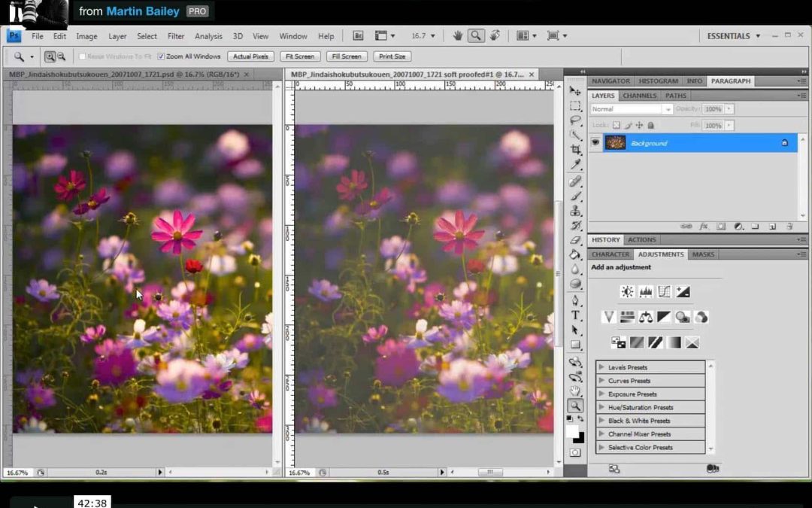812x508 pixels.
Task: Switch to the Channels tab
Action: pos(639,96)
